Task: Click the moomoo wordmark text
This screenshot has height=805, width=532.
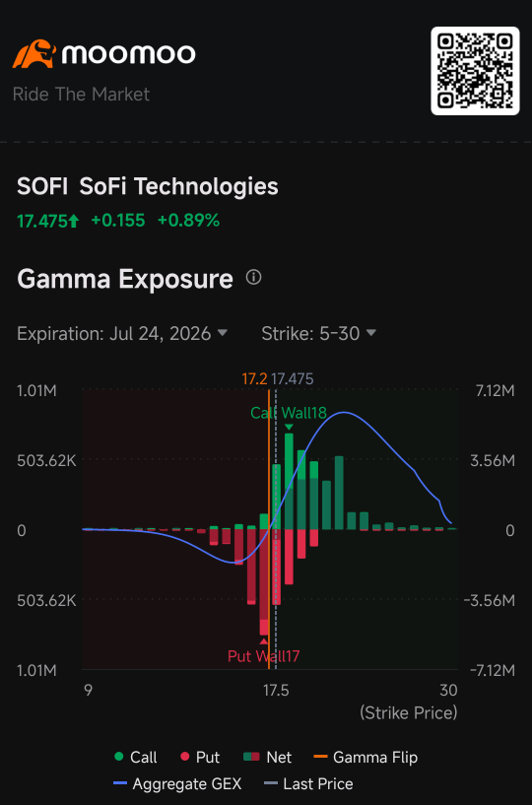Action: coord(128,54)
